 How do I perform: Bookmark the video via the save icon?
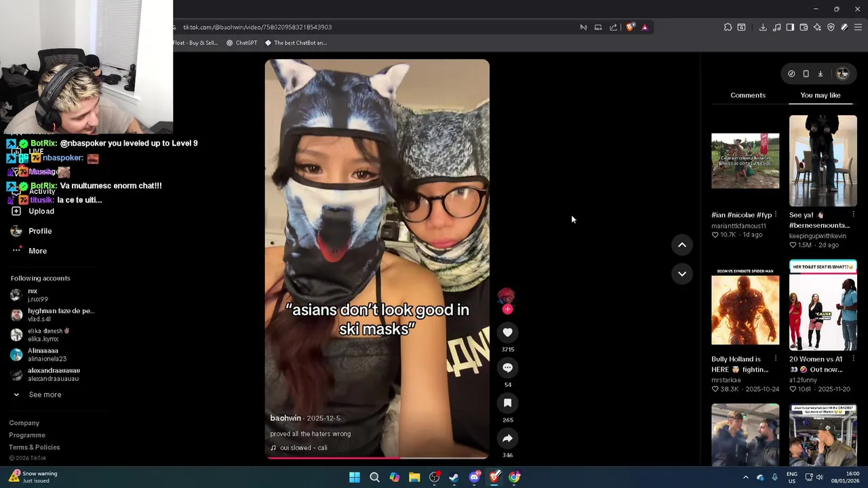click(507, 403)
